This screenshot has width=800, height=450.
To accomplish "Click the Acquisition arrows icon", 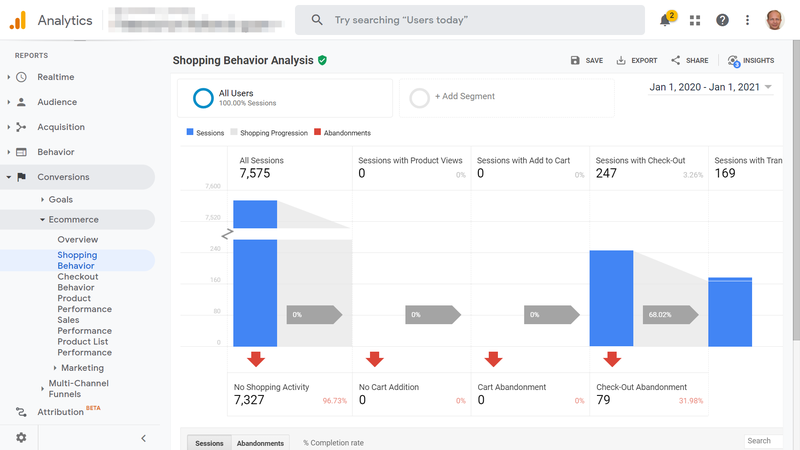I will (21, 127).
